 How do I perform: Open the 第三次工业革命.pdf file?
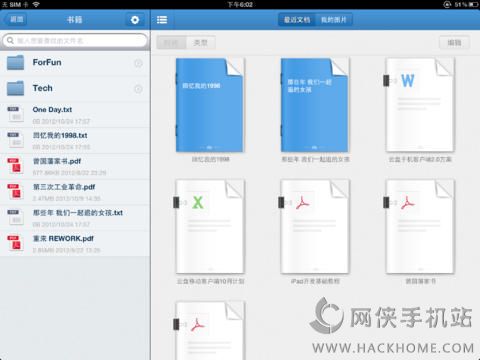75,192
